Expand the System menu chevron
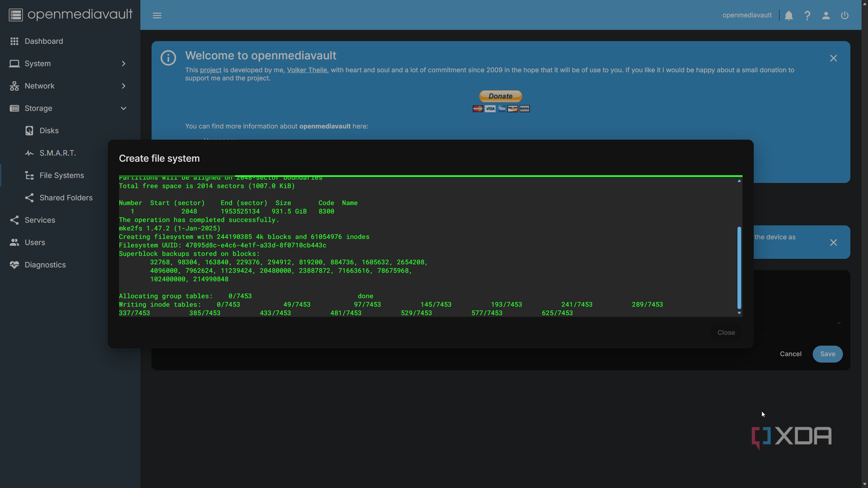This screenshot has width=868, height=488. 123,64
